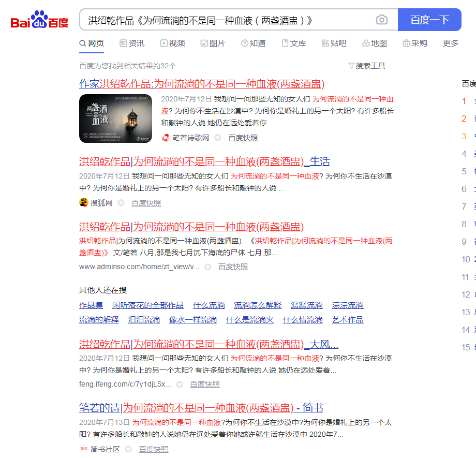Image resolution: width=476 pixels, height=458 pixels.
Task: Click related search 闲听落花的全部作品
Action: (147, 305)
